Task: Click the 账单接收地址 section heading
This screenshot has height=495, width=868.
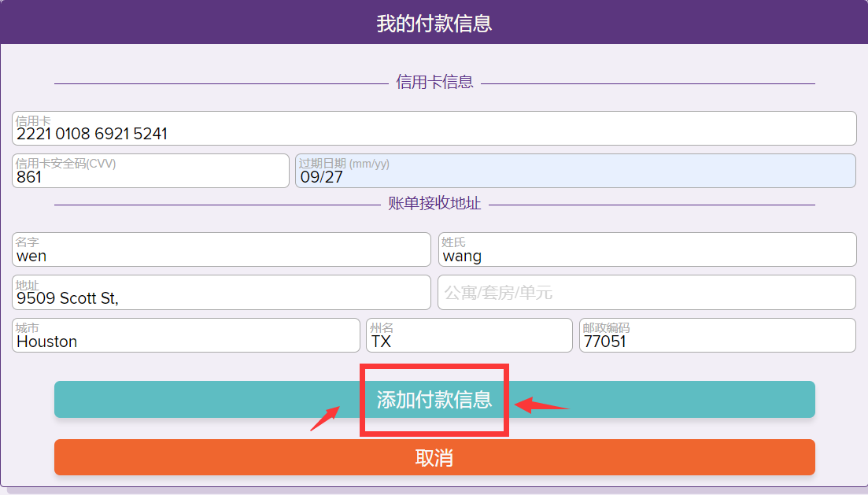Action: [434, 203]
